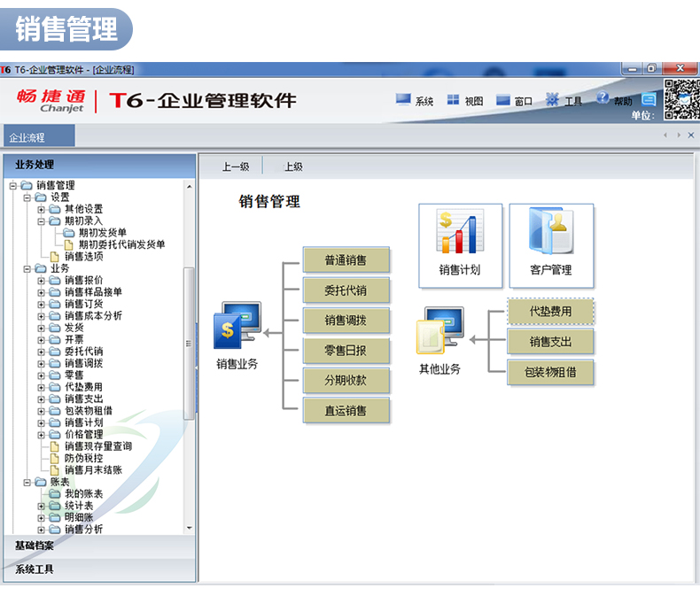Expand the 发货 tree node
700x596 pixels.
tap(41, 328)
